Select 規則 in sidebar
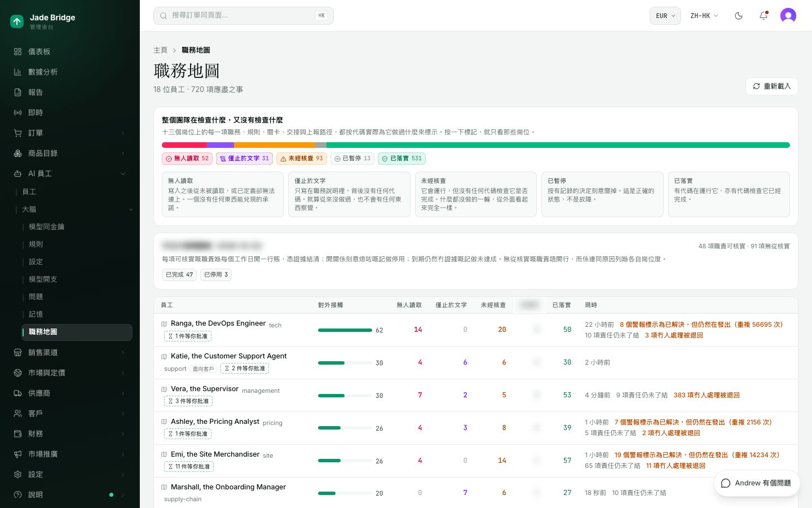The width and height of the screenshot is (812, 508). tap(77, 244)
